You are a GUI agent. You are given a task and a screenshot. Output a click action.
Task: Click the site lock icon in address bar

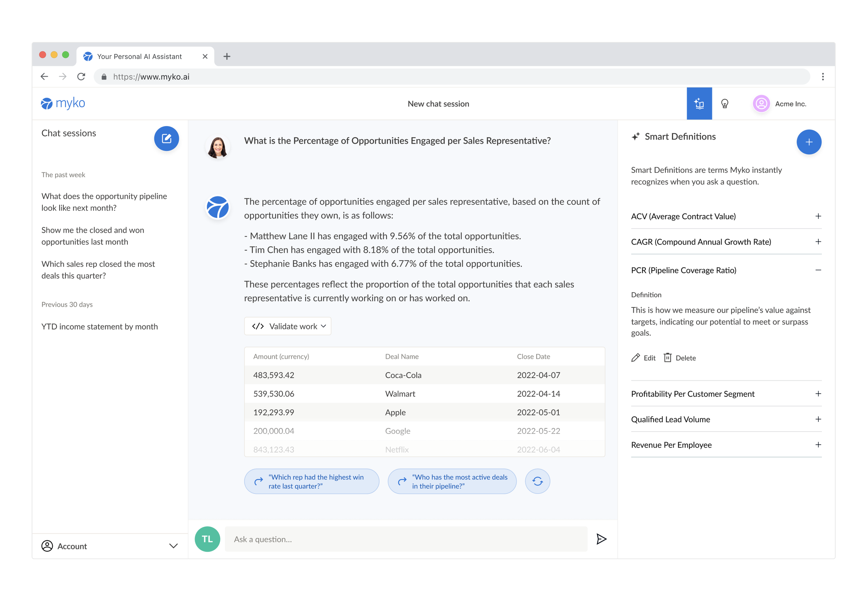[x=104, y=77]
